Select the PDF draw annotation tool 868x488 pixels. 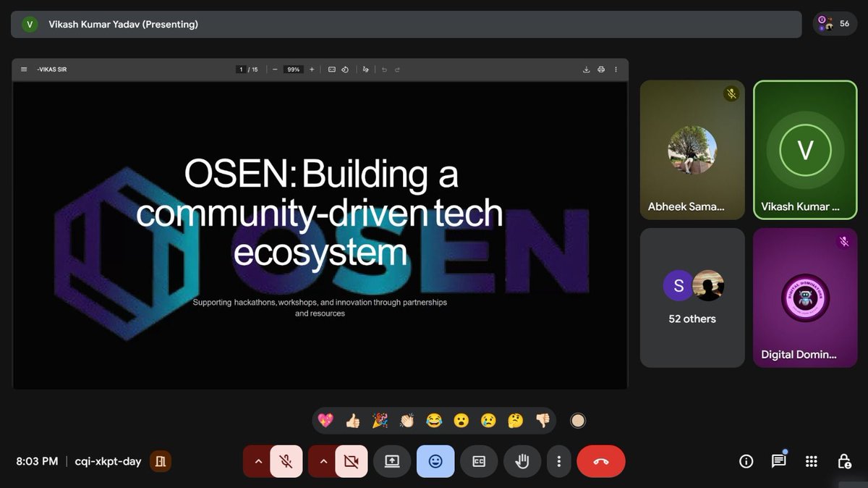point(366,70)
